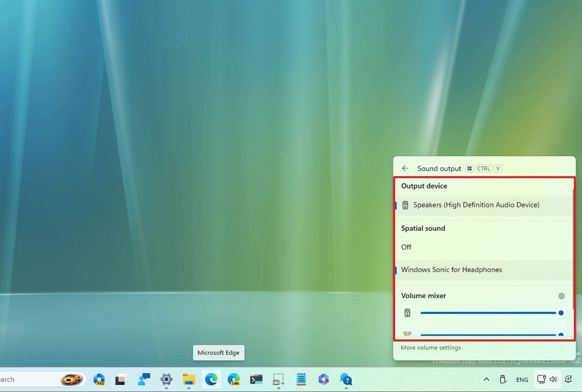The width and height of the screenshot is (582, 392).
Task: Start Microsoft Edge Dev (PRE) from taskbar
Action: (99, 380)
